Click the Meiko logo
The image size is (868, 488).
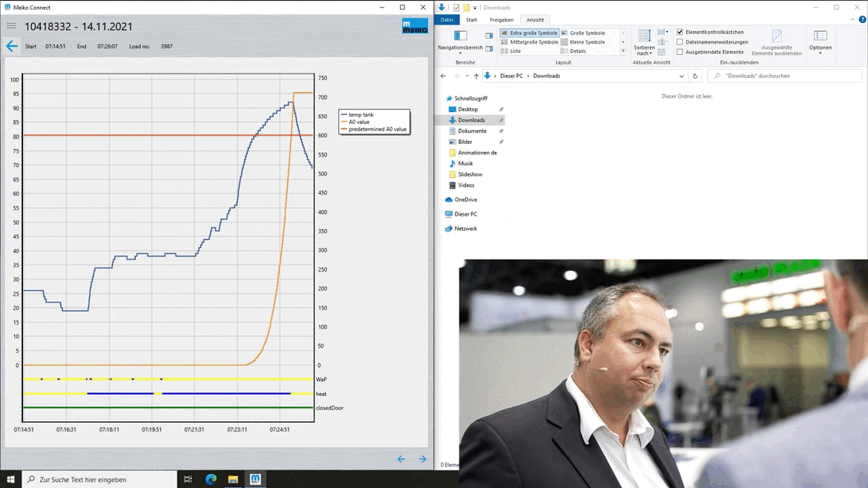[415, 27]
